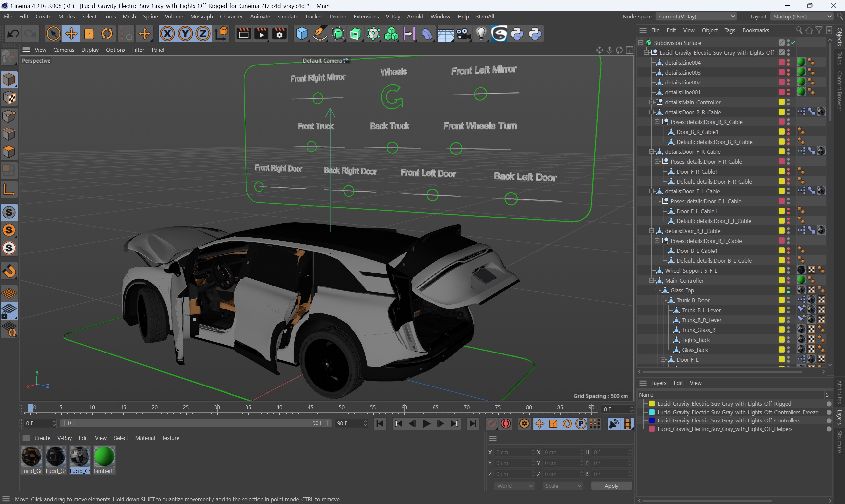Screen dimensions: 845x504
Task: Click the Apply button
Action: [611, 486]
